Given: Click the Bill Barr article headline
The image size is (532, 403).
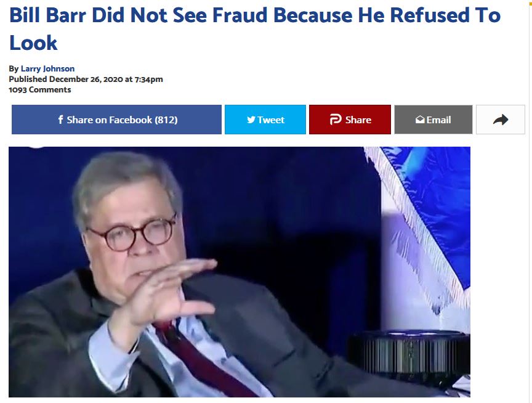Looking at the screenshot, I should tap(255, 29).
